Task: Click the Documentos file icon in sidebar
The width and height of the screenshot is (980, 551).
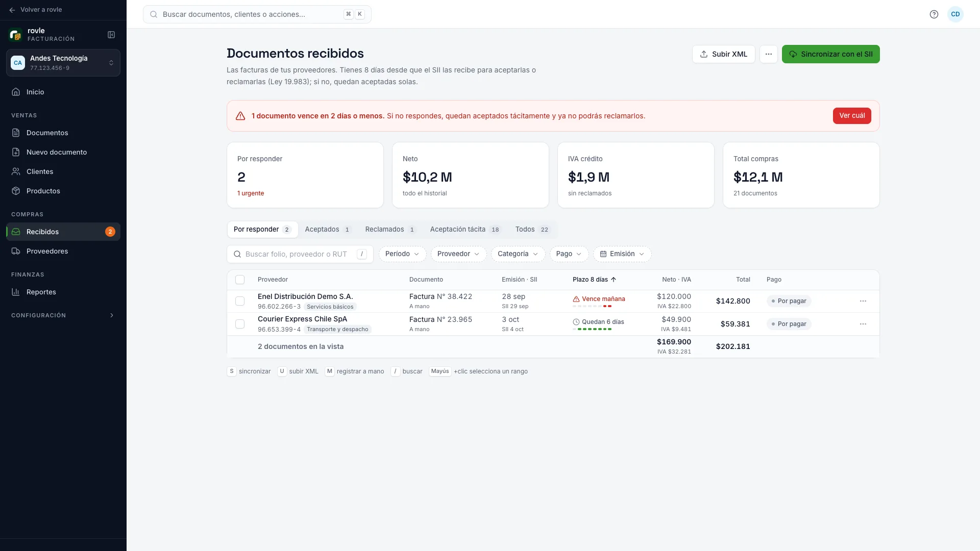Action: coord(16,133)
